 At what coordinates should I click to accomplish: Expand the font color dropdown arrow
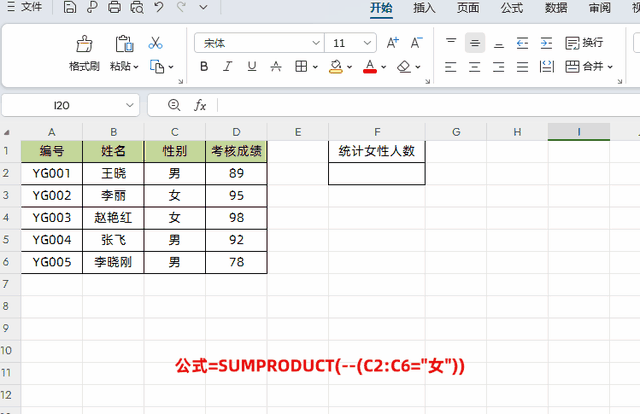click(384, 67)
